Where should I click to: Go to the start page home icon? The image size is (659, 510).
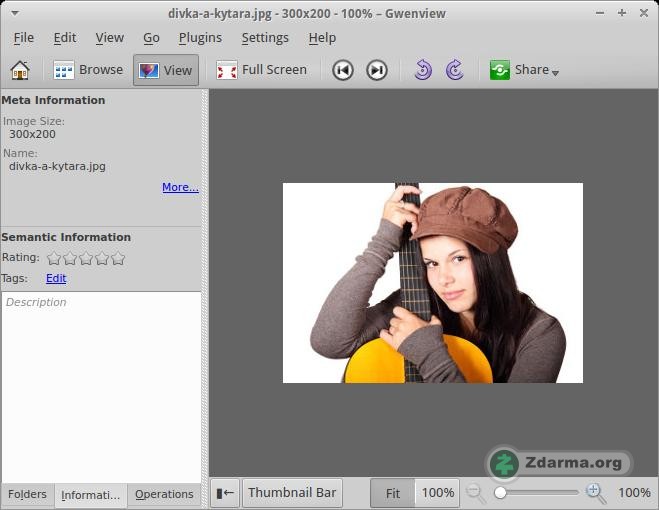[20, 70]
